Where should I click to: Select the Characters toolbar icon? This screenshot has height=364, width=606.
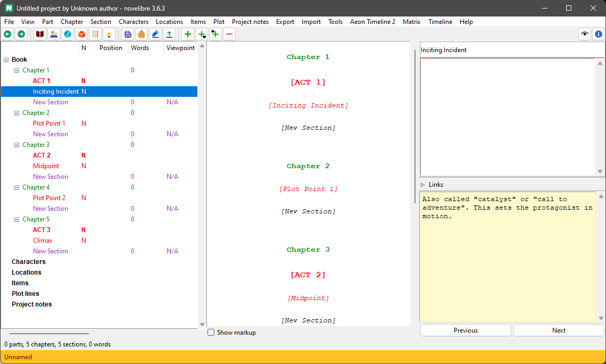pyautogui.click(x=54, y=34)
